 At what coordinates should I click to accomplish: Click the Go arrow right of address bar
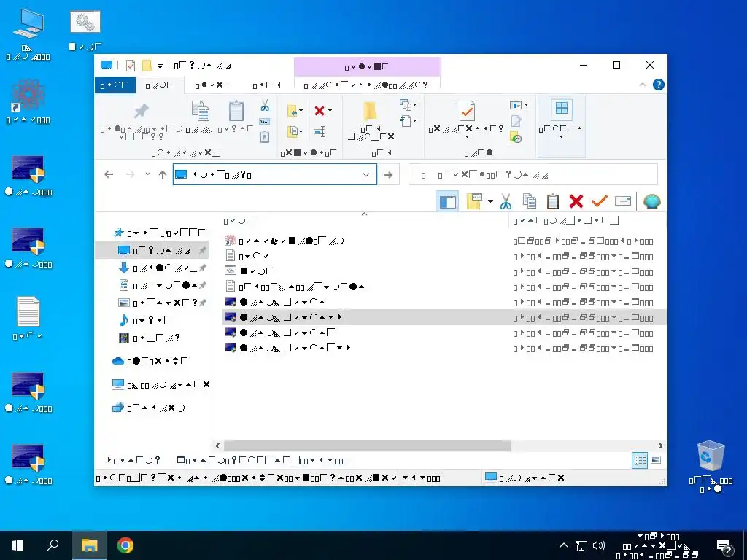pyautogui.click(x=388, y=175)
